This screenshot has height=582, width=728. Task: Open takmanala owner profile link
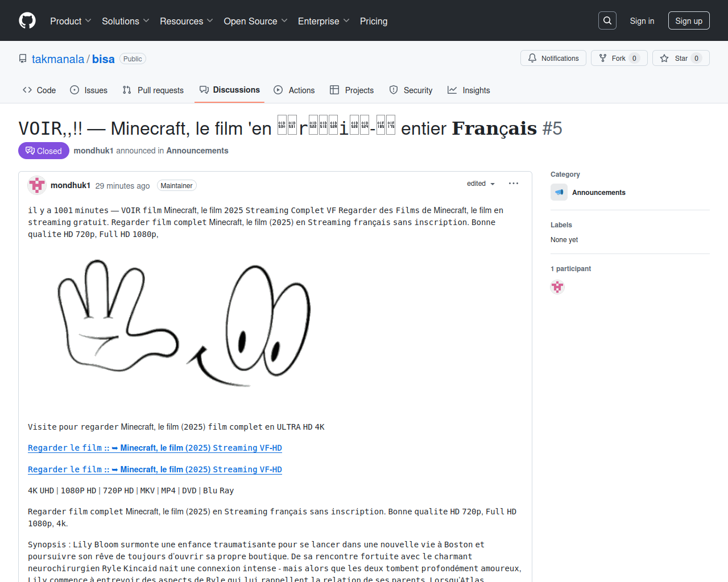pyautogui.click(x=58, y=59)
